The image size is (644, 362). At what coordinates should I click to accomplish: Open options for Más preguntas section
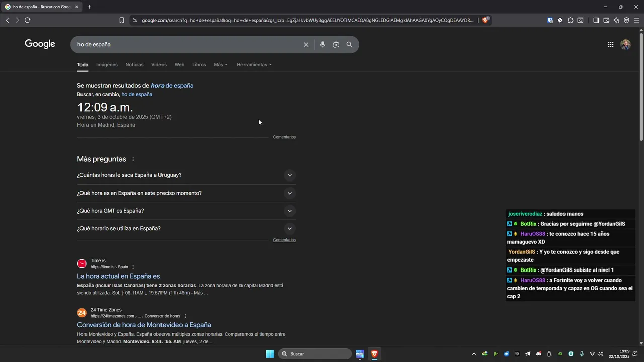(133, 159)
